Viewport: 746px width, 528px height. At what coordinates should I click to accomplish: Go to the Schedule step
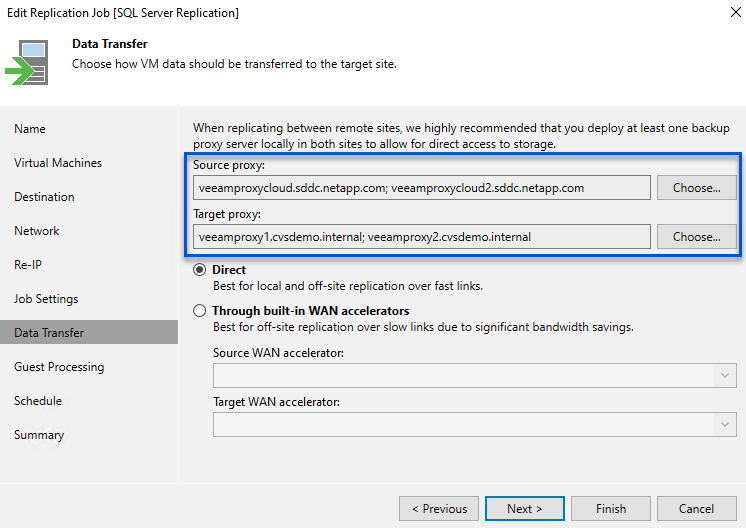[x=38, y=401]
